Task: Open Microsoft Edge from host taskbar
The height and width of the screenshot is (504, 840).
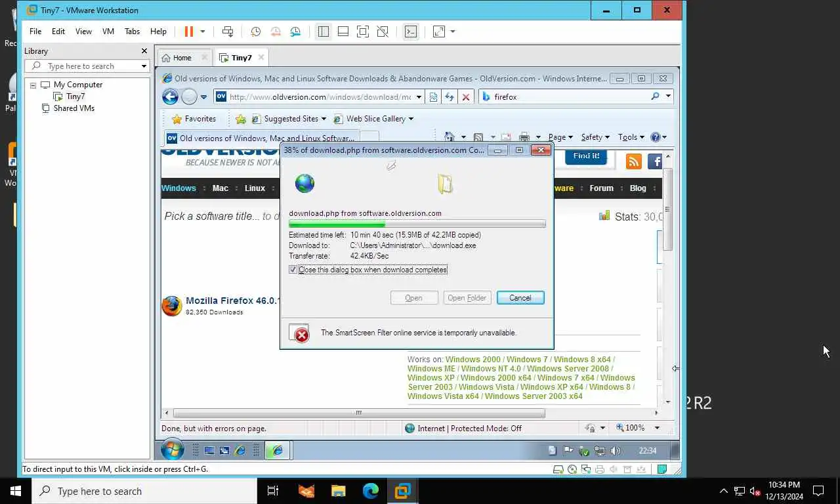Action: (x=371, y=491)
